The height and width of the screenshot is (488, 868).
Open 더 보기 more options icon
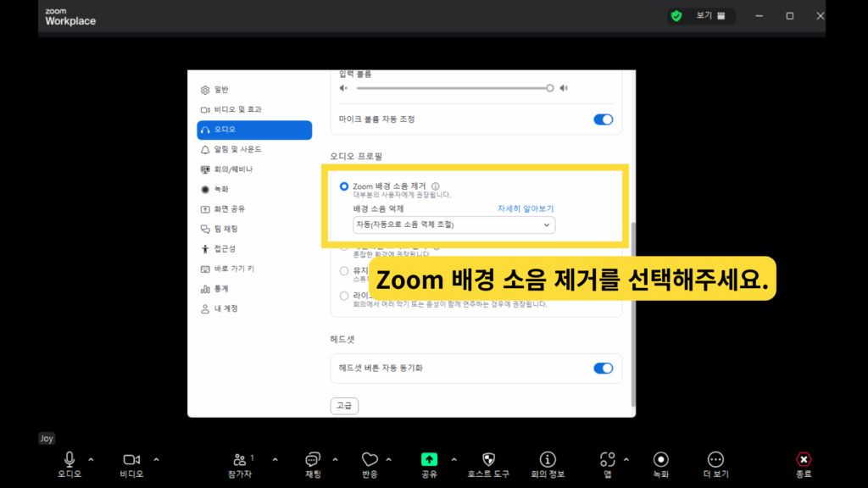(x=715, y=459)
